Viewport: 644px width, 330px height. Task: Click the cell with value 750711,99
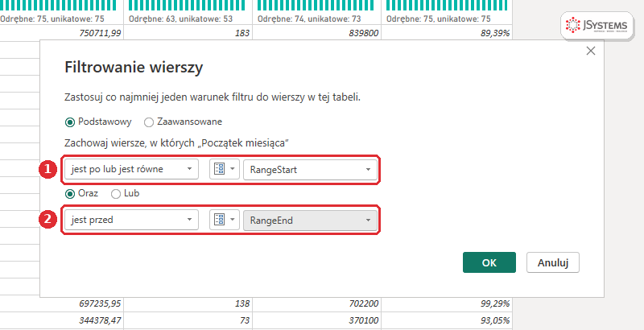[x=62, y=33]
